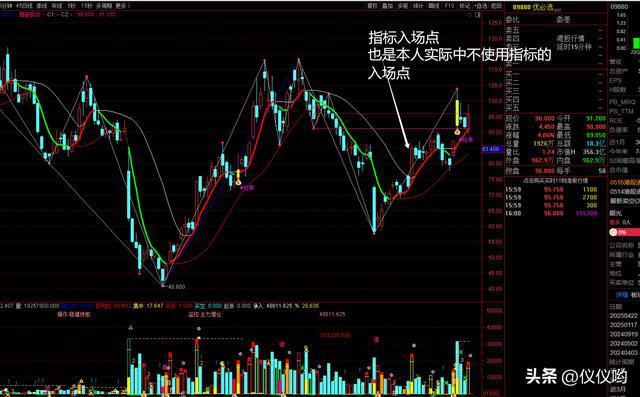Open F10 company info
This screenshot has height=397, width=640.
449,6
